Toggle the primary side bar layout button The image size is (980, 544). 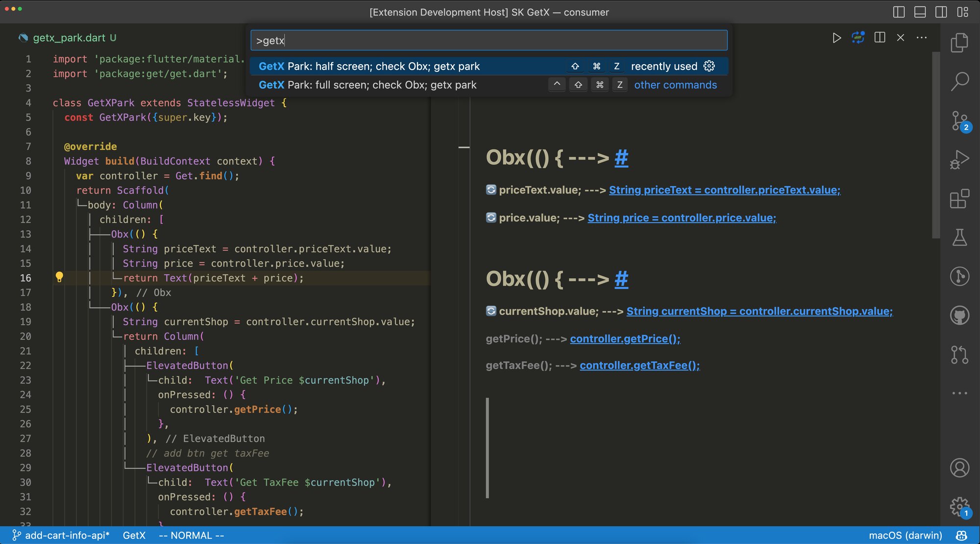(x=899, y=12)
